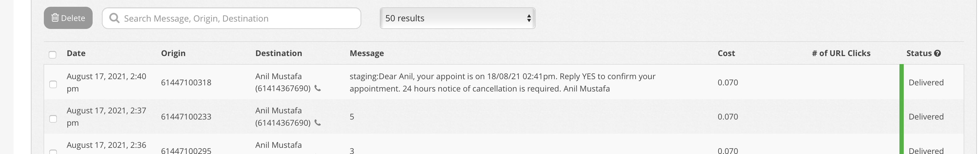Click the phone icon in the 2:40 pm row

[317, 88]
